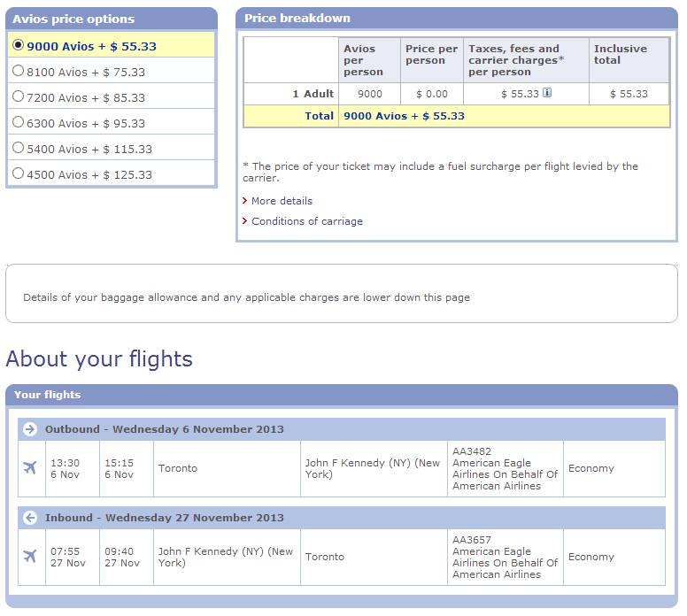Viewport: 687px width, 616px height.
Task: Click the Outbound Wednesday 6 November header
Action: click(342, 429)
